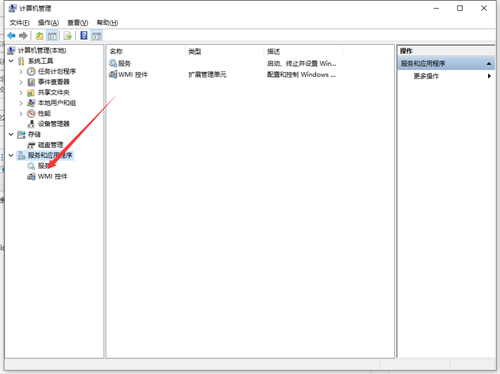
Task: Open 设备管理器 in the tree
Action: click(x=53, y=124)
